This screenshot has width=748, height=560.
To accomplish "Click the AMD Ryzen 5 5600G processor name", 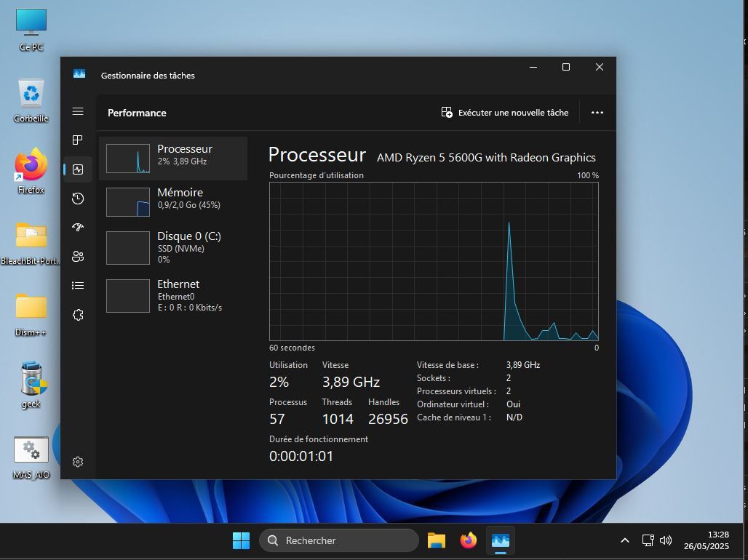I will (486, 157).
